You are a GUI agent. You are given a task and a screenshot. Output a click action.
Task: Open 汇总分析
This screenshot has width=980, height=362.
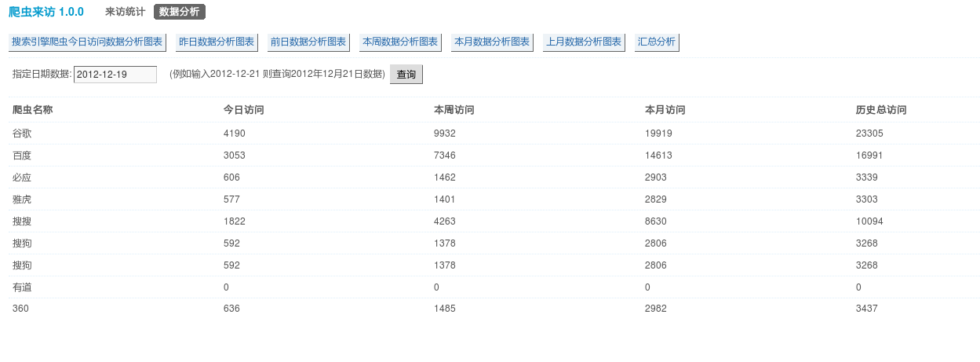click(x=657, y=42)
